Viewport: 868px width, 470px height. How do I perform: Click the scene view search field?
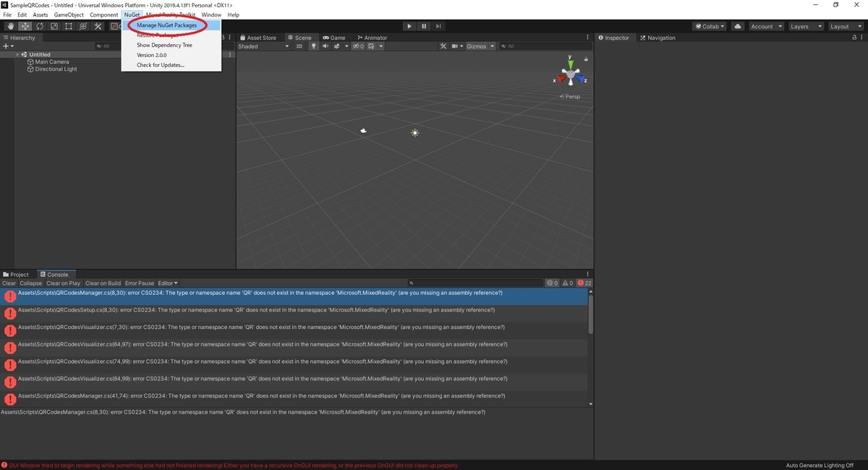tap(545, 46)
